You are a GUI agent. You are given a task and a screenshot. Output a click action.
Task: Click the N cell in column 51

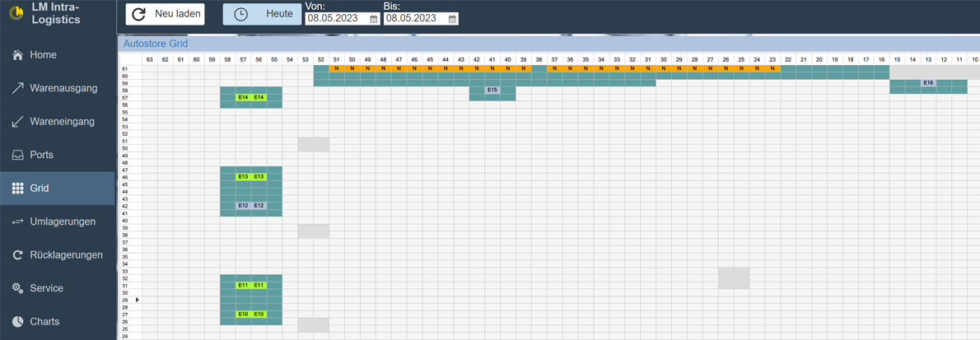pos(337,68)
